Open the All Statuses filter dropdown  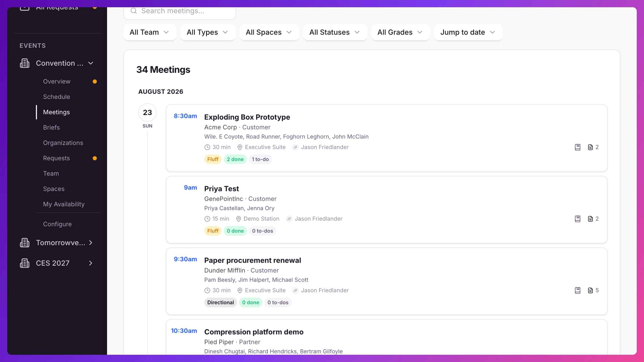pyautogui.click(x=335, y=32)
